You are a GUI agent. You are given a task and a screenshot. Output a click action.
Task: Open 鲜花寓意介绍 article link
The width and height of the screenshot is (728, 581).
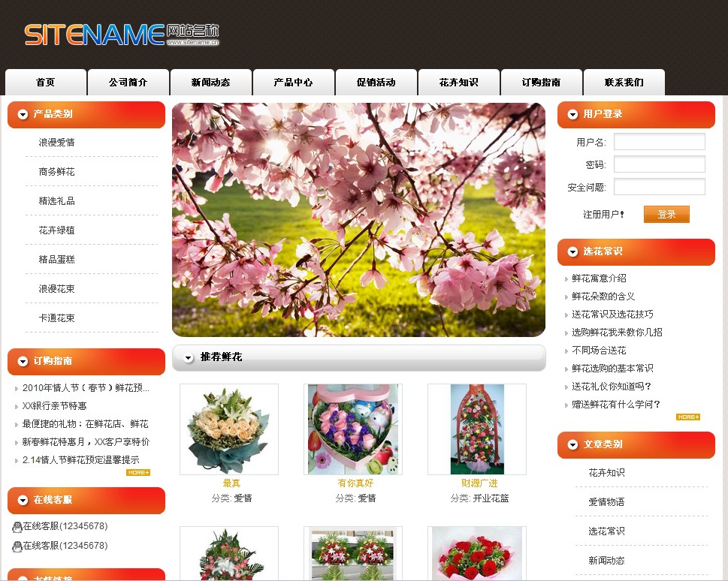[599, 278]
